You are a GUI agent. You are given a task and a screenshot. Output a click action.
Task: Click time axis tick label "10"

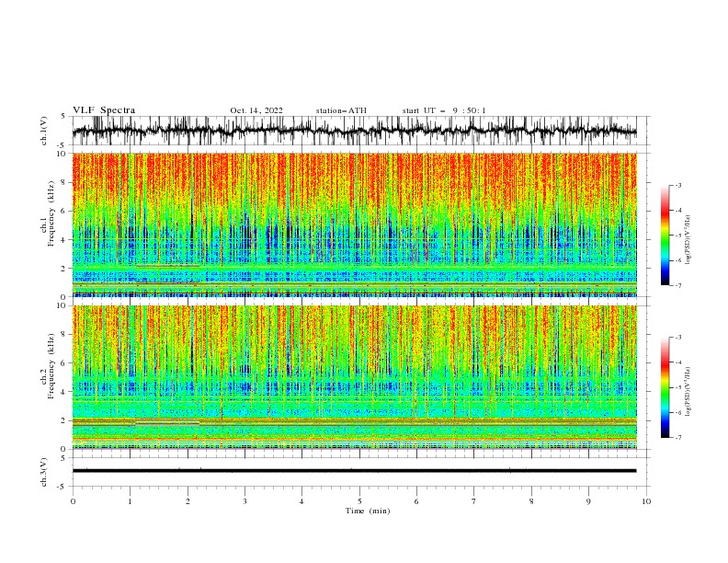click(646, 501)
